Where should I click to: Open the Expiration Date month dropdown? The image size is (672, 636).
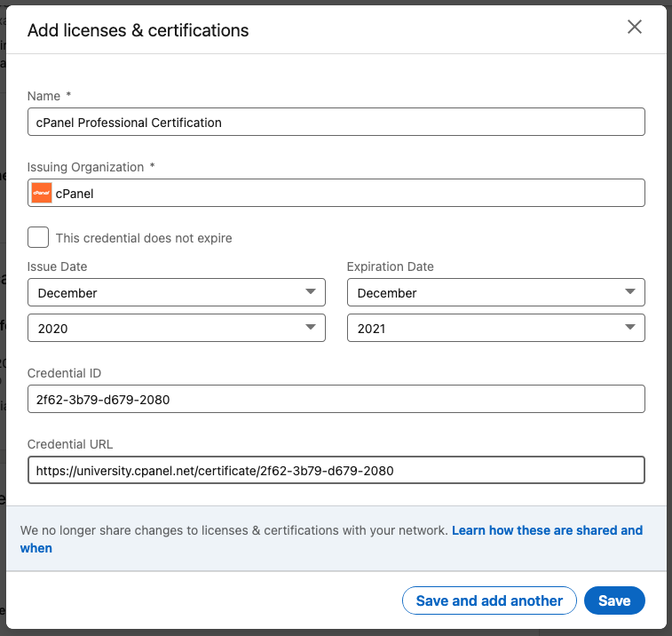[495, 292]
